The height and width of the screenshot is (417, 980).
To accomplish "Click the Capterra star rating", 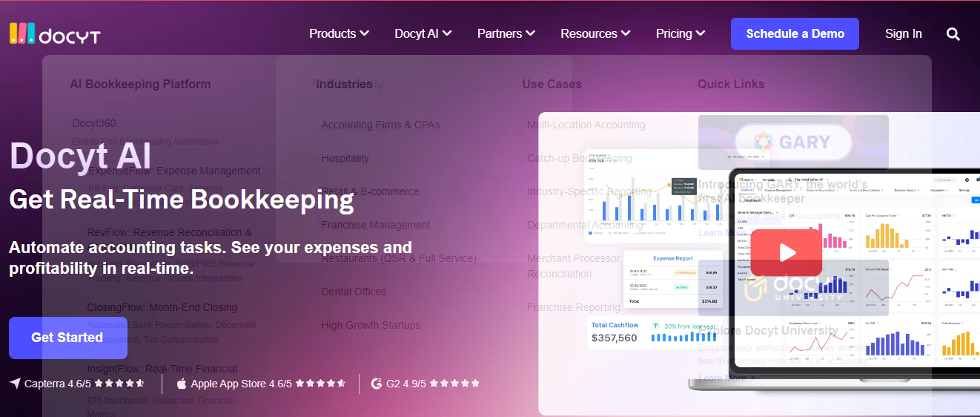I will tap(119, 384).
